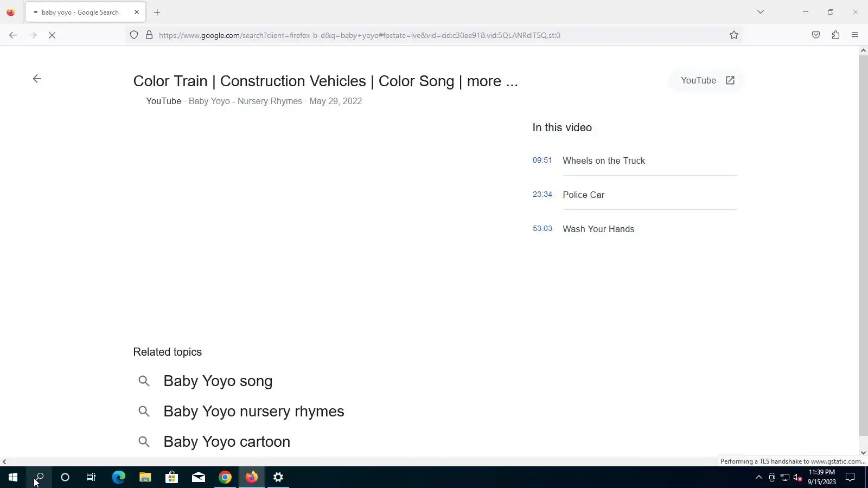Image resolution: width=868 pixels, height=488 pixels.
Task: Expand the list all tabs dropdown
Action: click(761, 12)
